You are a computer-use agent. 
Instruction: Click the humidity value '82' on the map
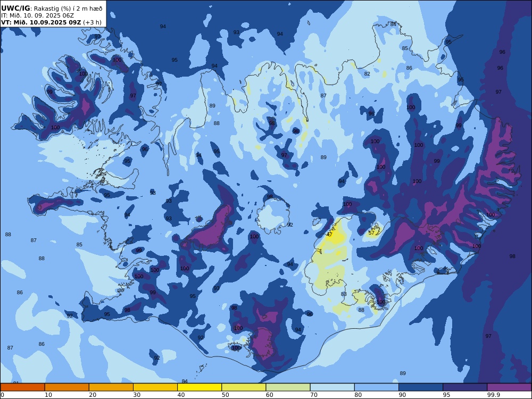pos(367,73)
